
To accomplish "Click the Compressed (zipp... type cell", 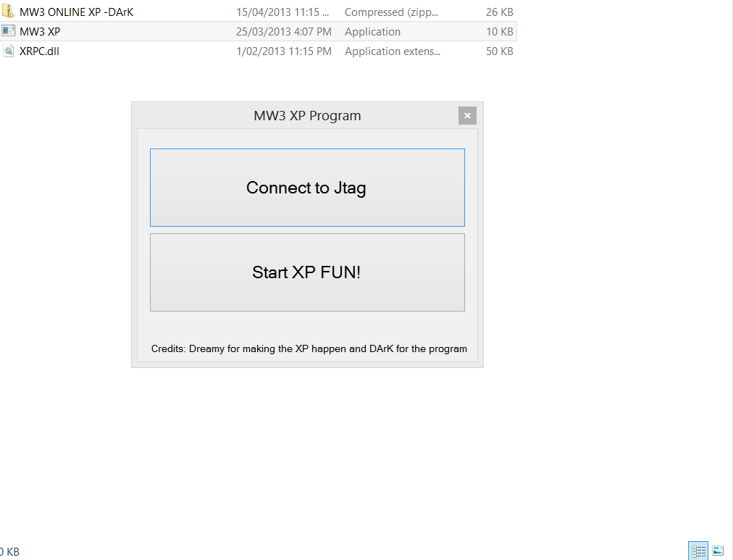I will (x=391, y=12).
